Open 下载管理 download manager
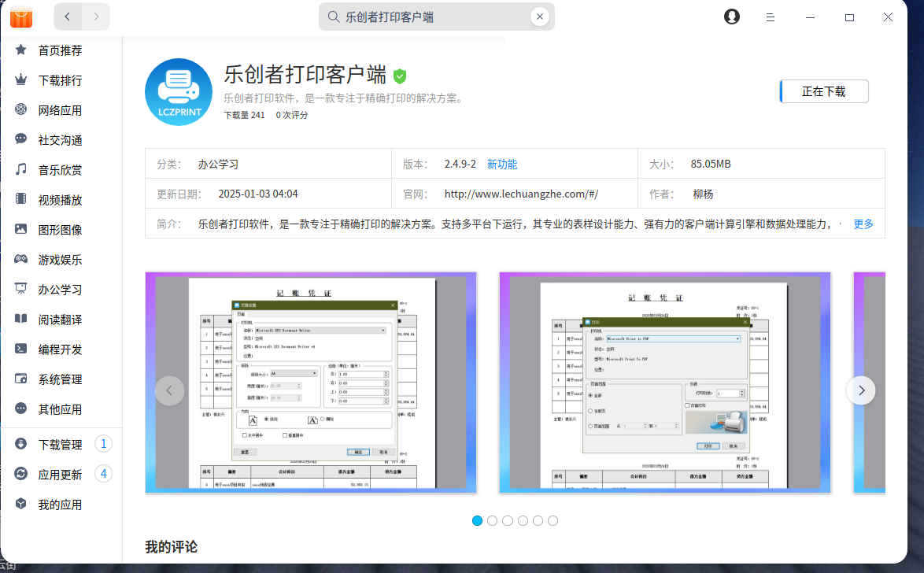924x573 pixels. [x=60, y=445]
